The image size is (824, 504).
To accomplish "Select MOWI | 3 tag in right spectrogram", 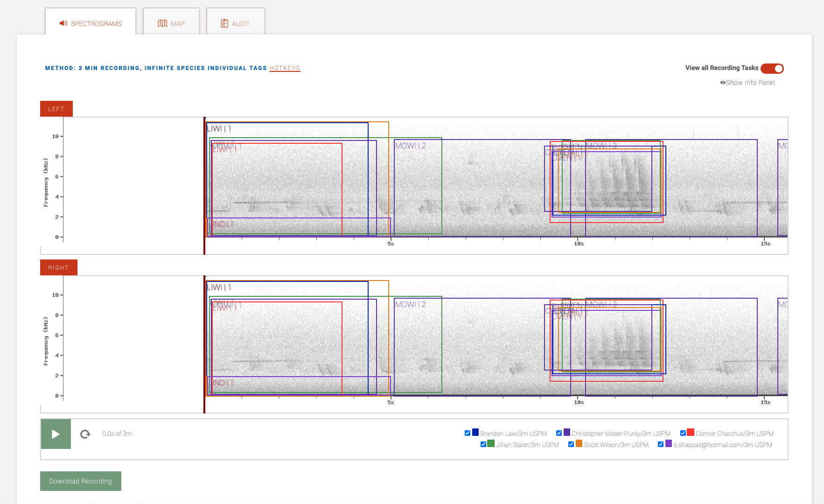I will click(601, 304).
